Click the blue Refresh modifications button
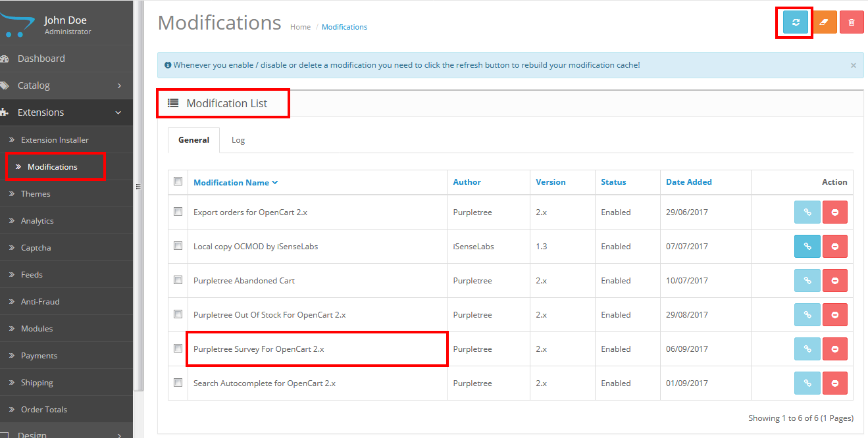Image resolution: width=868 pixels, height=438 pixels. point(796,22)
